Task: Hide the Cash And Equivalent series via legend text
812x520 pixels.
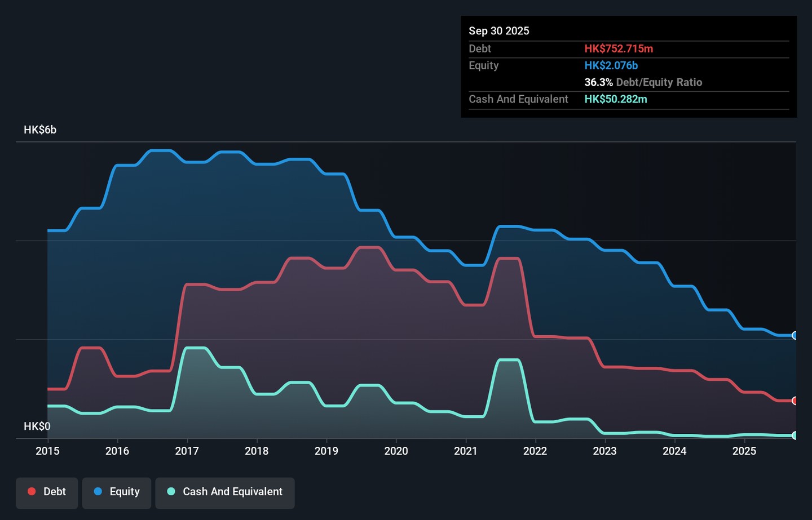Action: (x=232, y=491)
